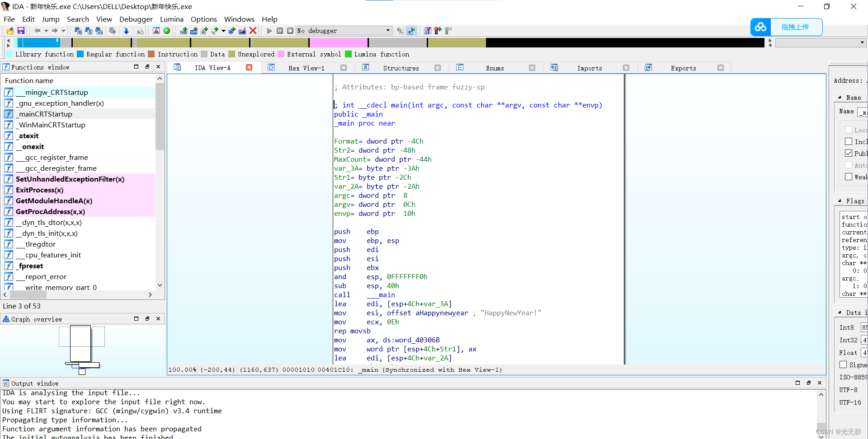Image resolution: width=868 pixels, height=439 pixels.
Task: Collapse the Flags section
Action: [840, 201]
